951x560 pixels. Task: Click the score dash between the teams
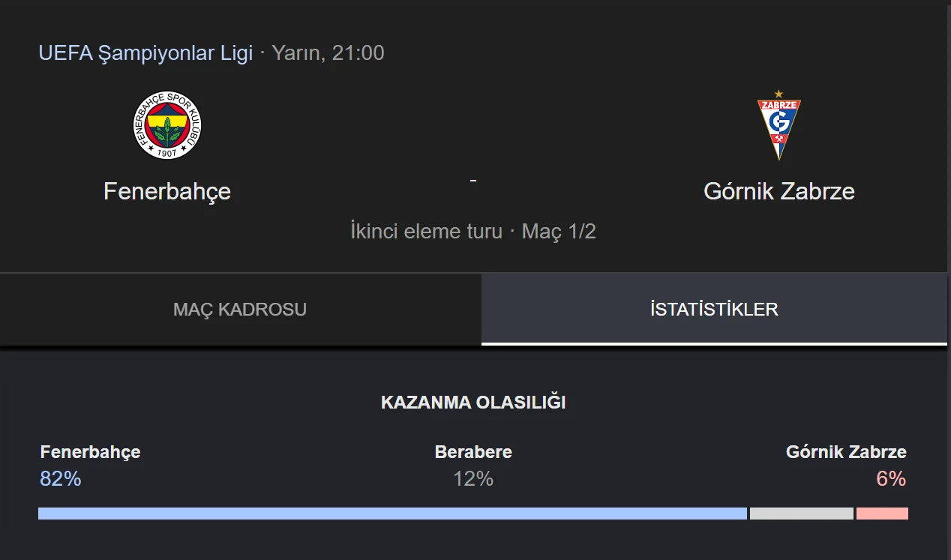(473, 181)
